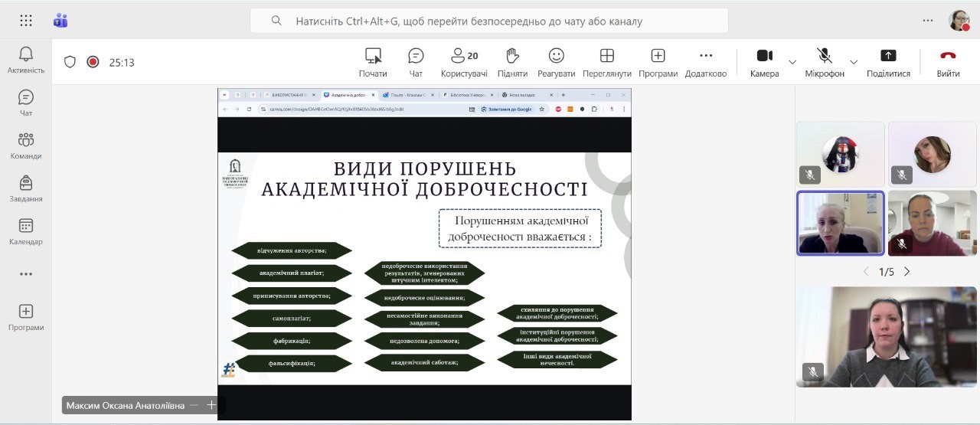The image size is (980, 425).
Task: Toggle the Камера on or off
Action: (764, 62)
